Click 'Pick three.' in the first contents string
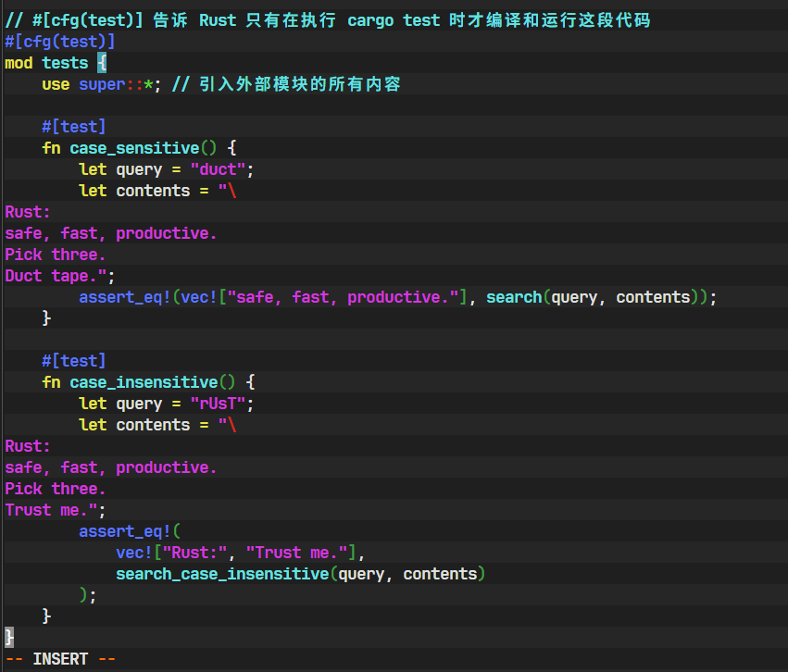This screenshot has width=788, height=672. coord(56,255)
